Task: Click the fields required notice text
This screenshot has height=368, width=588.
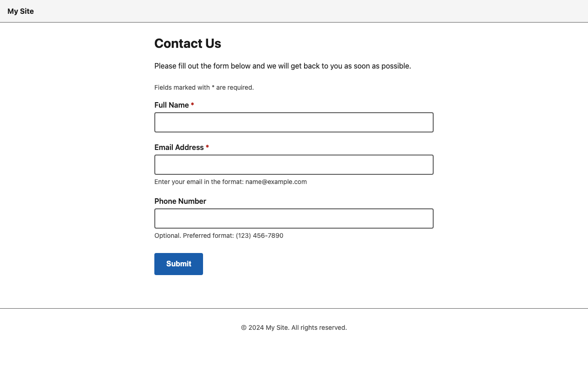Action: click(x=204, y=87)
